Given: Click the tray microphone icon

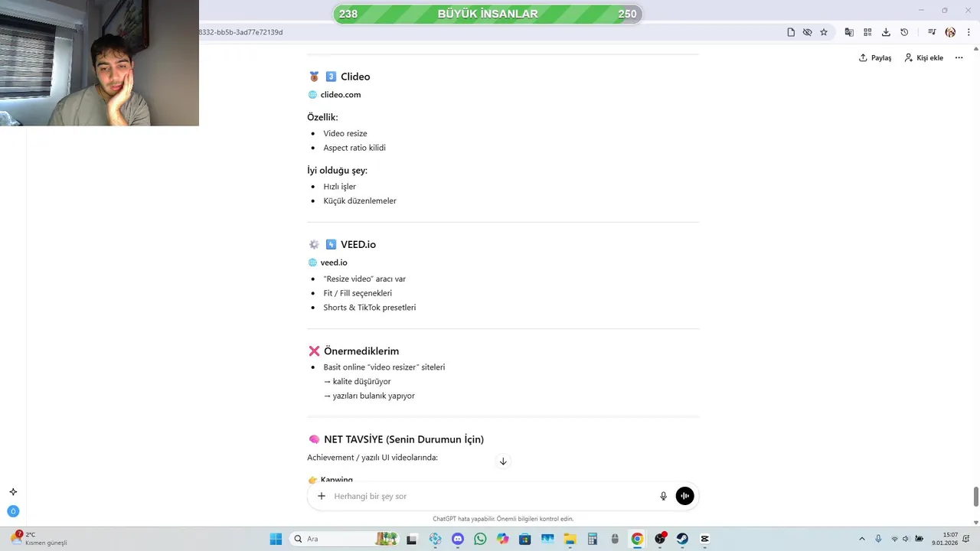Looking at the screenshot, I should click(x=878, y=539).
